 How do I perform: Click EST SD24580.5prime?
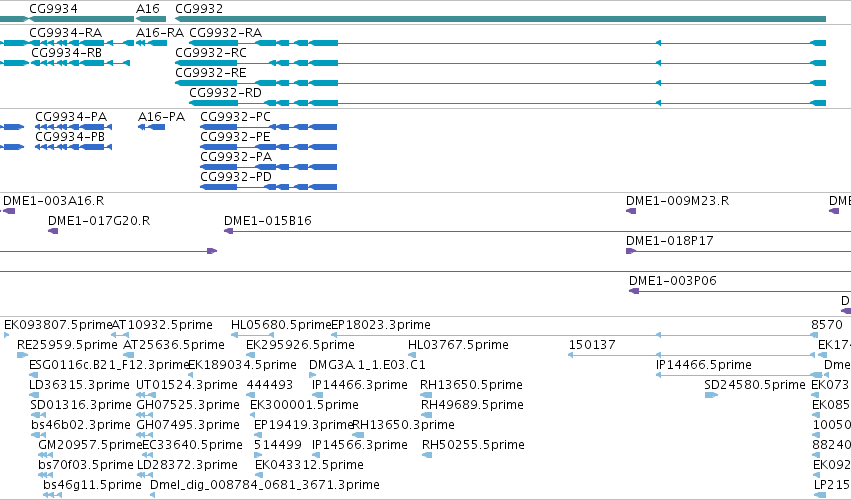(x=755, y=385)
